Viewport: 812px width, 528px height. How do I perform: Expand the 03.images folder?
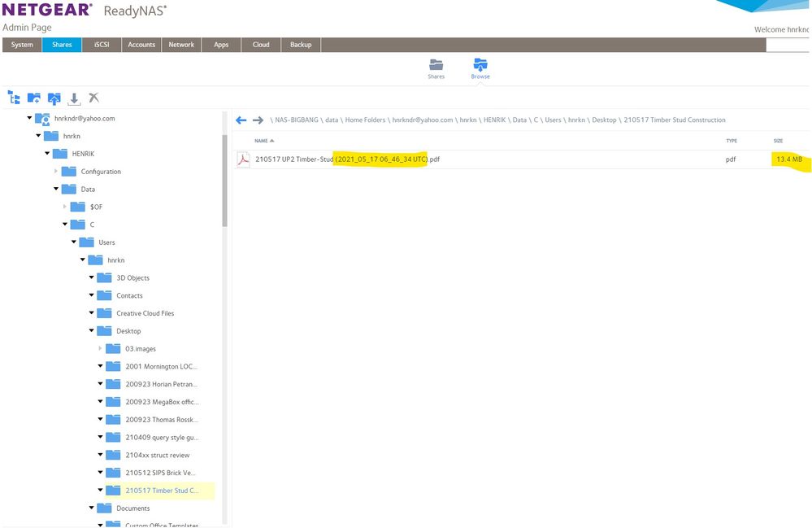(101, 349)
